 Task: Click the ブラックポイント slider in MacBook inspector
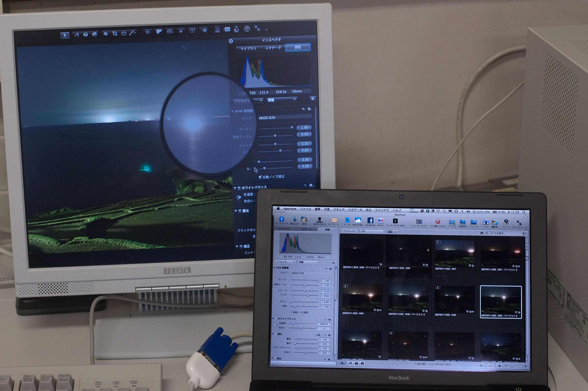click(306, 348)
